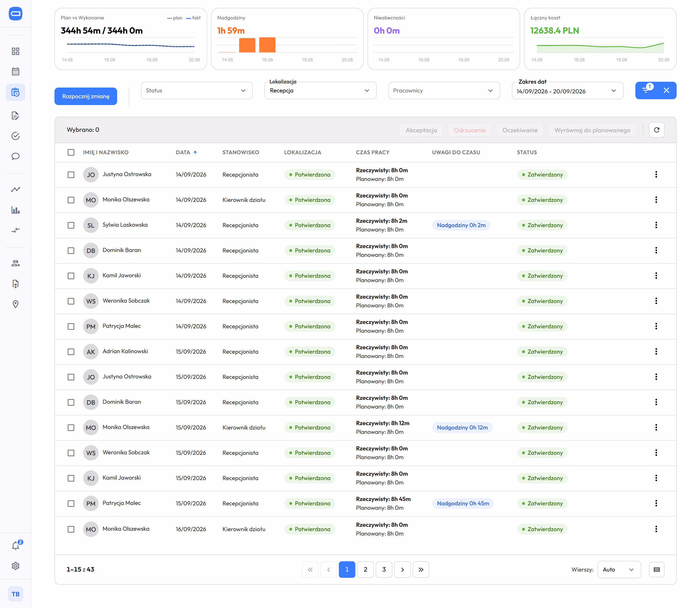The height and width of the screenshot is (608, 700).
Task: Open the Wierszy Auto rows dropdown
Action: click(619, 570)
